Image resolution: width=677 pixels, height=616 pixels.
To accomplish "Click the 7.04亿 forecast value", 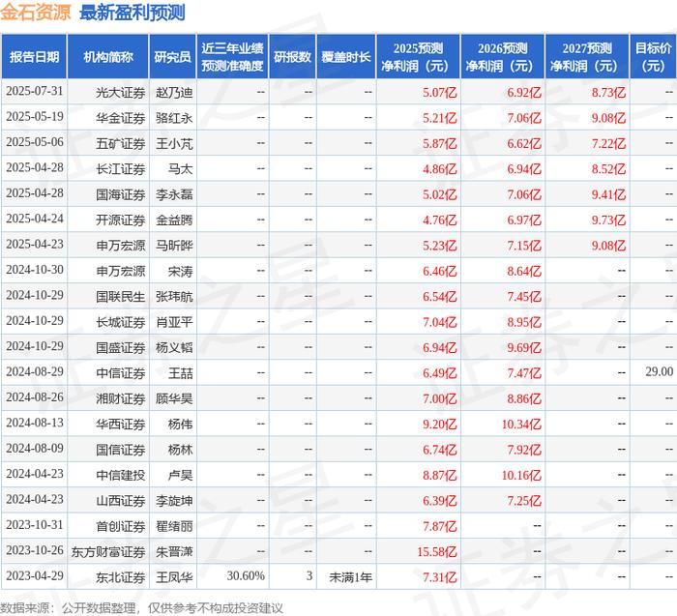I will (439, 322).
